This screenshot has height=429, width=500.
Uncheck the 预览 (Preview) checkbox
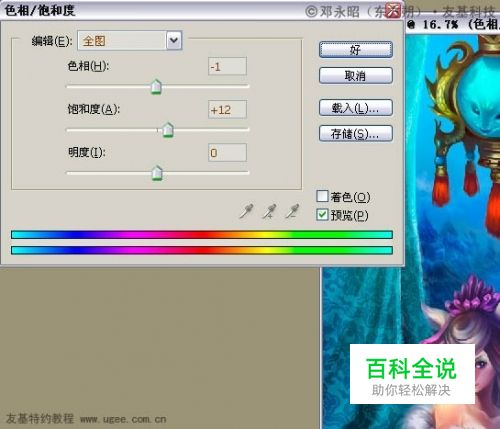(x=322, y=215)
